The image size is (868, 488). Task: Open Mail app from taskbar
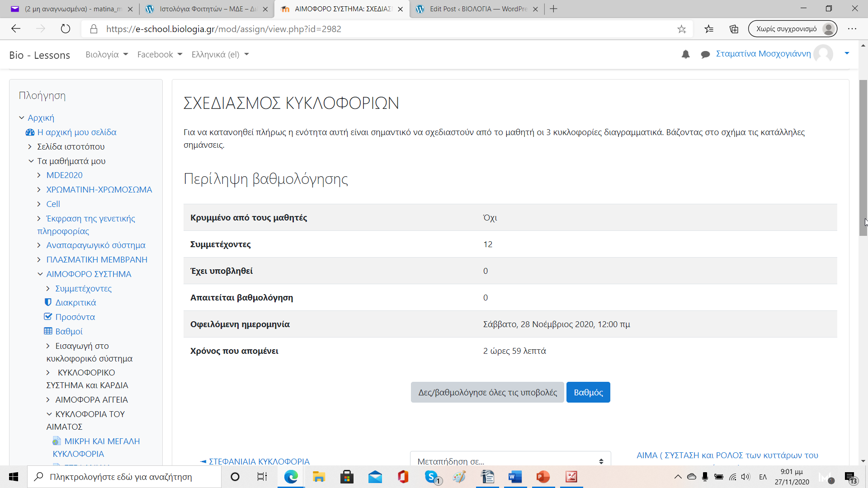[x=375, y=477]
